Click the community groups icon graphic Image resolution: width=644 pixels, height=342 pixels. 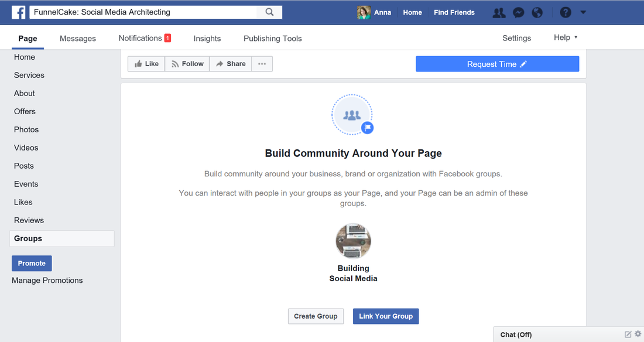pos(352,115)
